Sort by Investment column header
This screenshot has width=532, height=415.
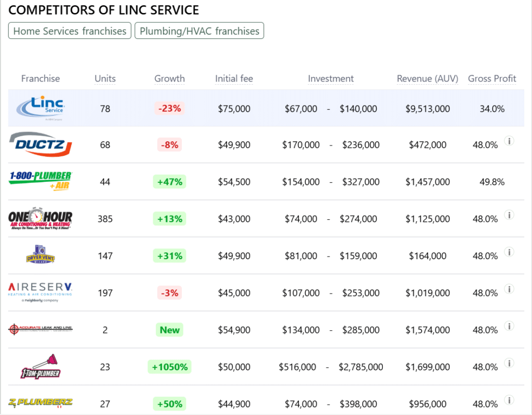coord(331,78)
